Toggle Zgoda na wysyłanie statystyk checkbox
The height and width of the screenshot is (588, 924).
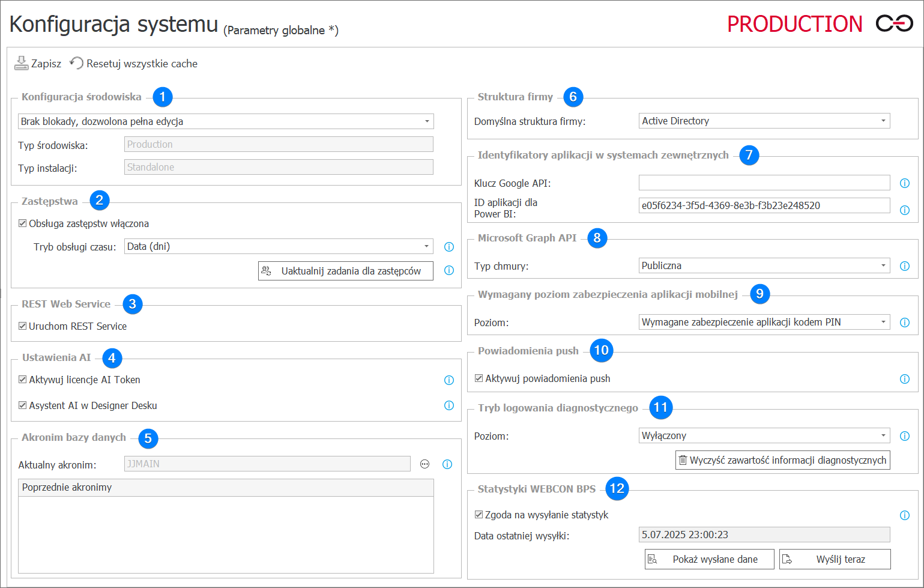(479, 515)
